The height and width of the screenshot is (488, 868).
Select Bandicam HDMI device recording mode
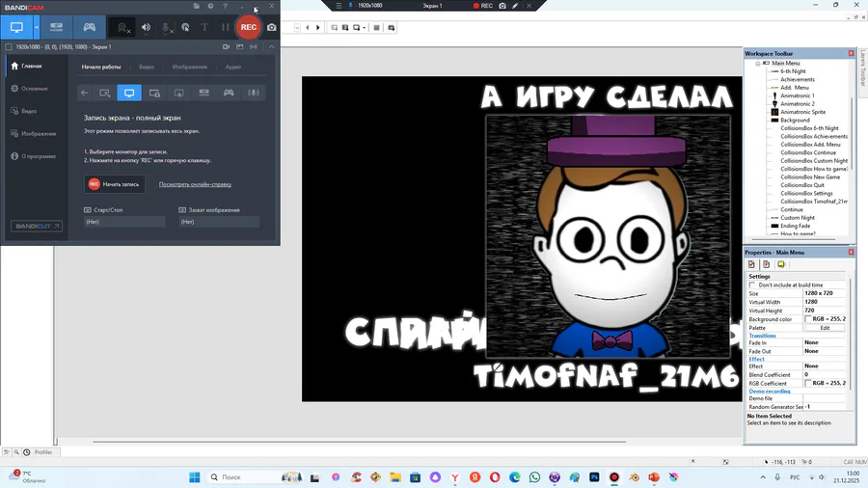57,27
